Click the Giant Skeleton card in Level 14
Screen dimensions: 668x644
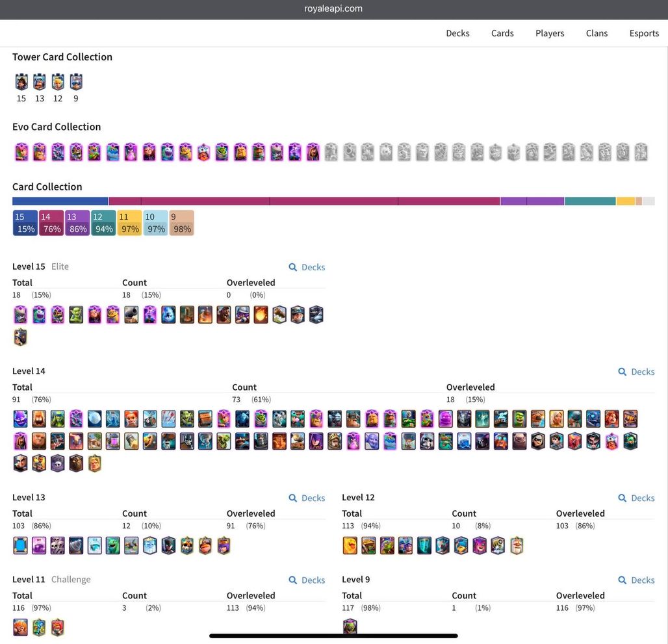point(428,441)
